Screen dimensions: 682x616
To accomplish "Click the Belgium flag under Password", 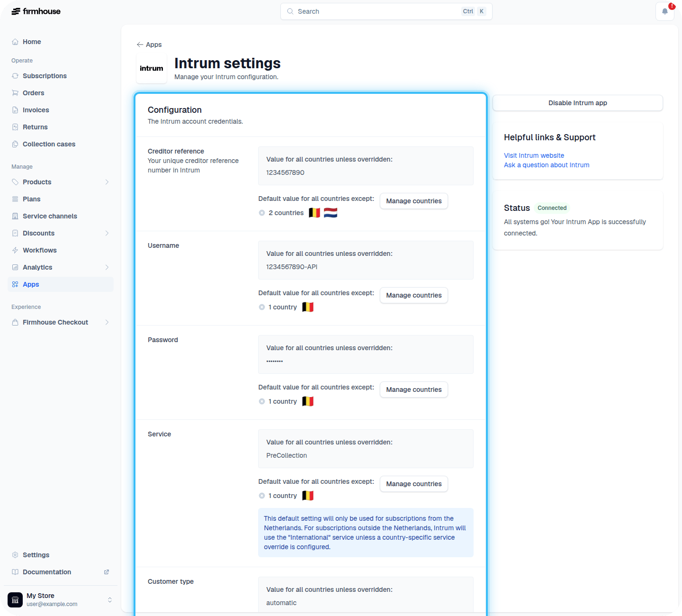I will pyautogui.click(x=308, y=401).
